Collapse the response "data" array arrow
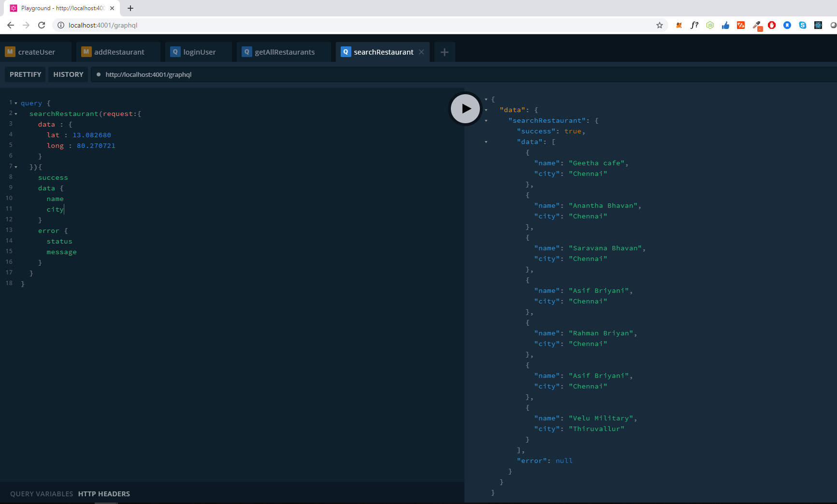837x504 pixels. click(486, 142)
